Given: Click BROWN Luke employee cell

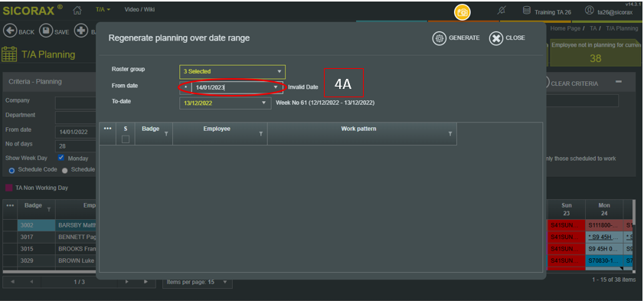Looking at the screenshot, I should click(x=77, y=260).
